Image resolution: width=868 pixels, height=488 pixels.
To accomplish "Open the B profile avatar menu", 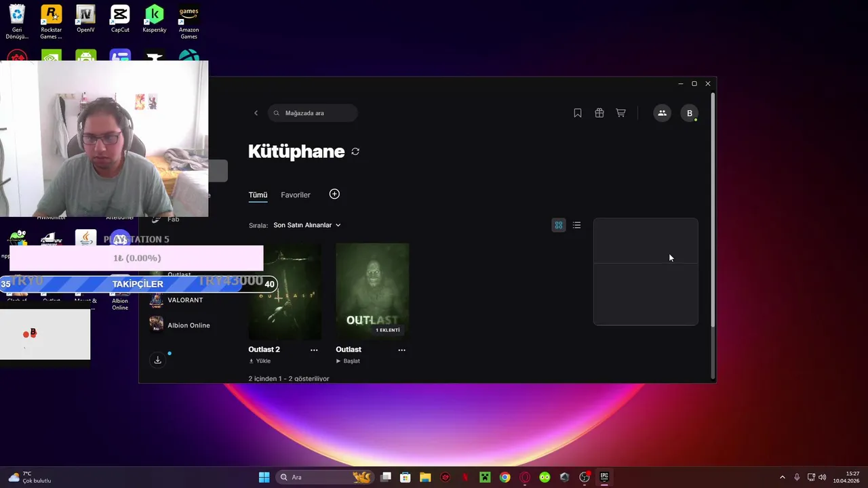I will click(690, 113).
